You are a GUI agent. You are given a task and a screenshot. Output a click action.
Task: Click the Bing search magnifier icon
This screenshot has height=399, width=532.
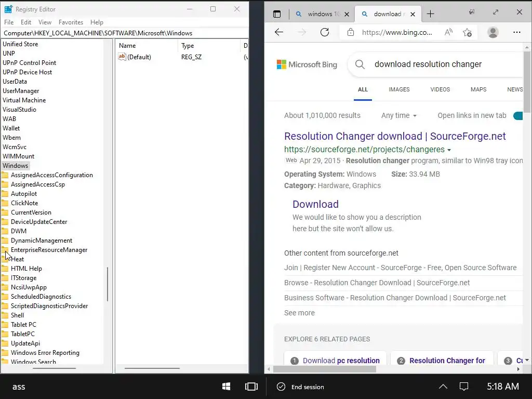pos(360,64)
